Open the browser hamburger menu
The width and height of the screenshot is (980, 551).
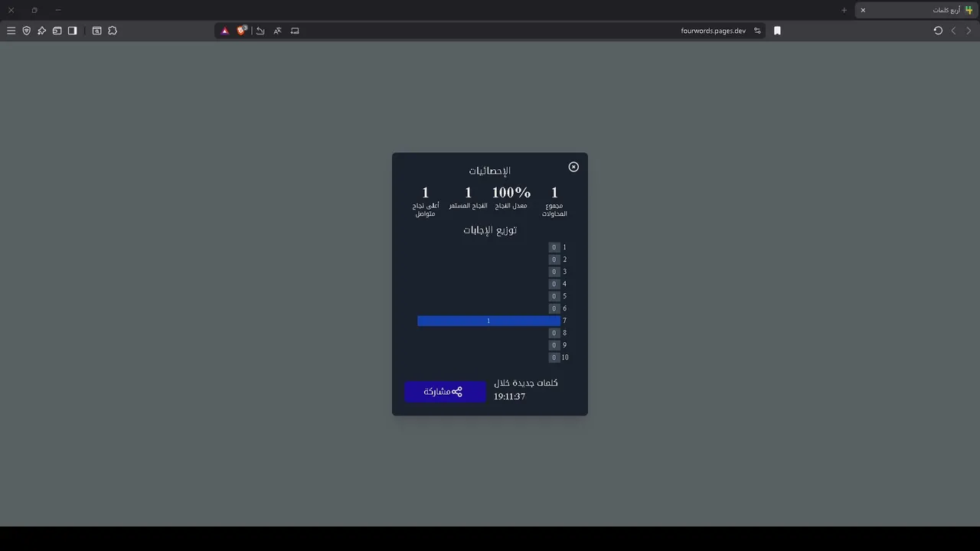(x=11, y=31)
